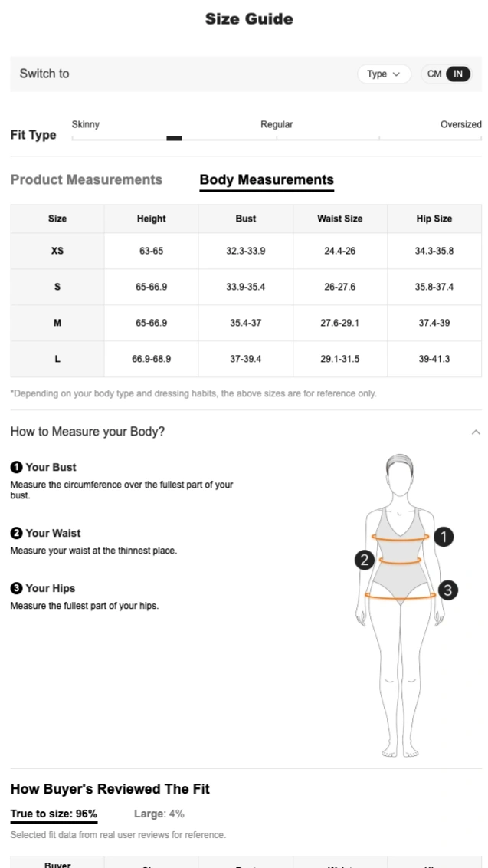
Task: Click the number 1 bullet beside Your Bust
Action: click(16, 467)
